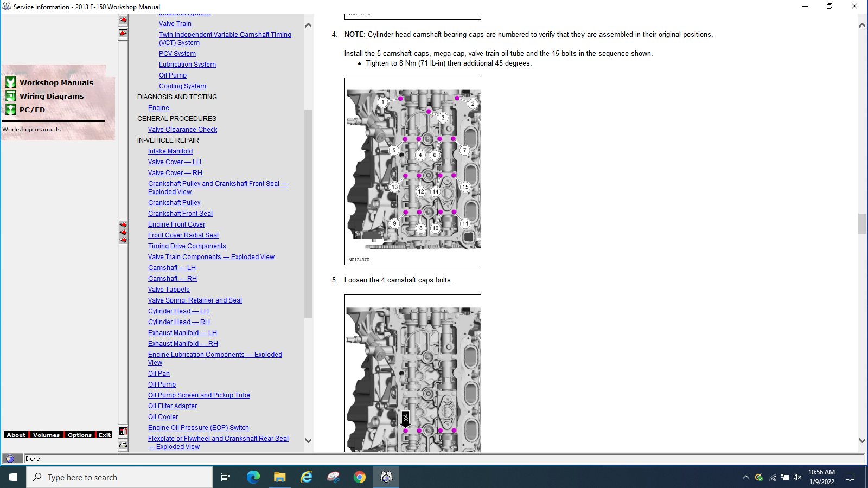Open the Wi-Fi network tray icon
This screenshot has width=868, height=488.
(x=773, y=477)
